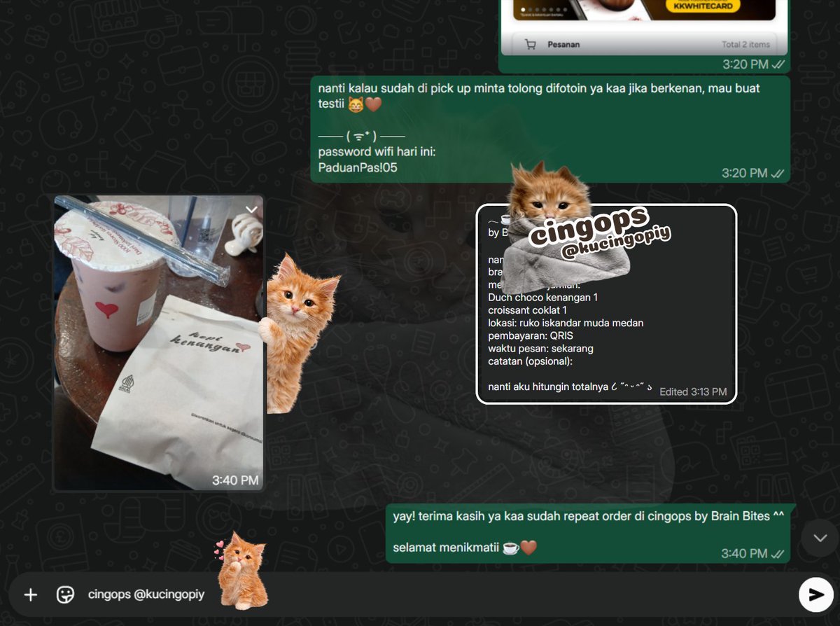Select the wifi password text PaduanPas!05

tap(358, 167)
